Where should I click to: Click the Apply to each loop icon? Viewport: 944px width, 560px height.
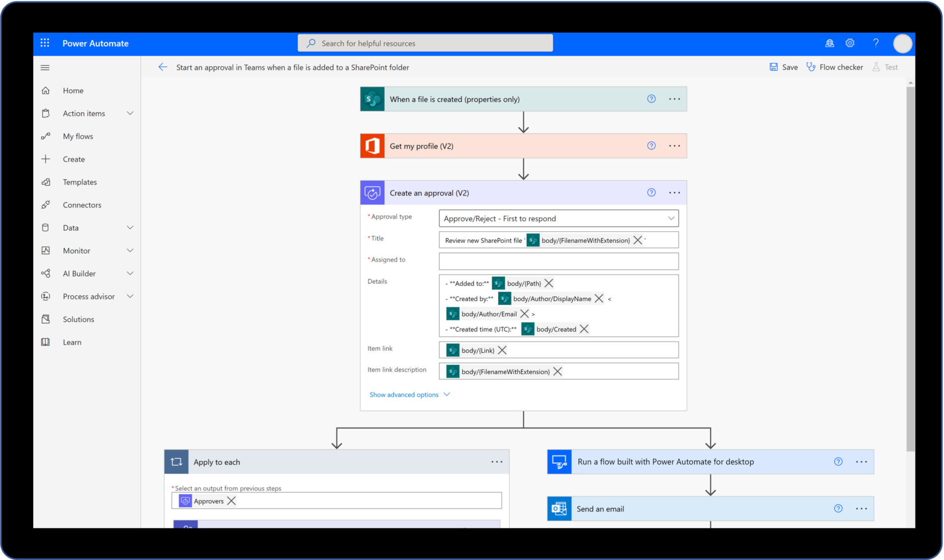[176, 462]
